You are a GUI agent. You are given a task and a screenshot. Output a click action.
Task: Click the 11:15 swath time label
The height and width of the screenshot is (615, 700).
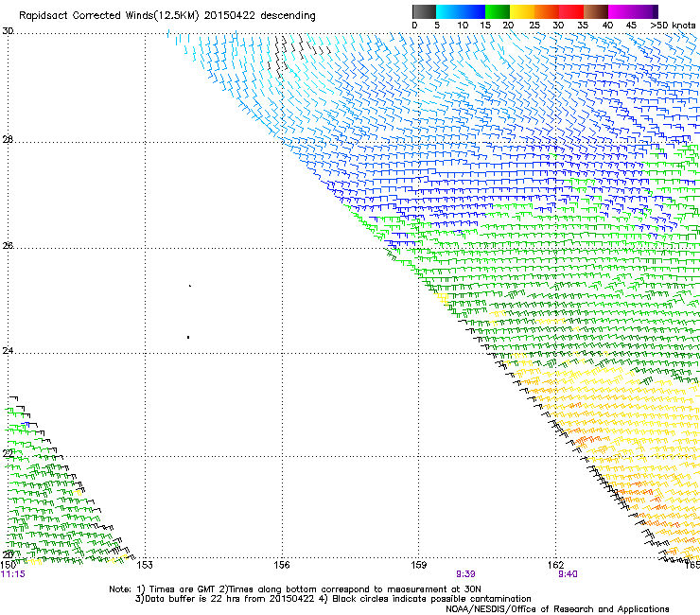(13, 574)
